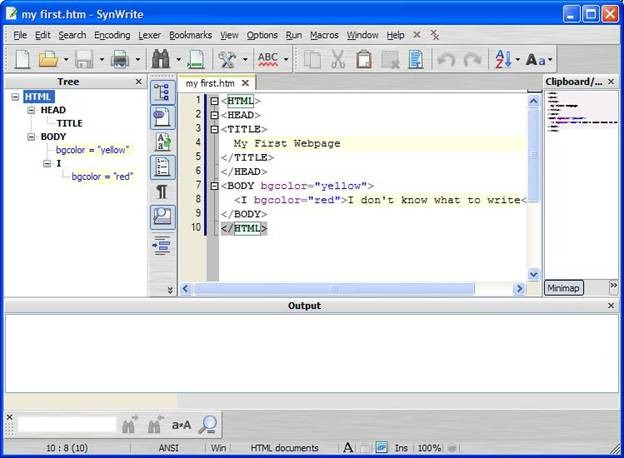Click the Undo arrow icon
624x458 pixels.
click(446, 59)
